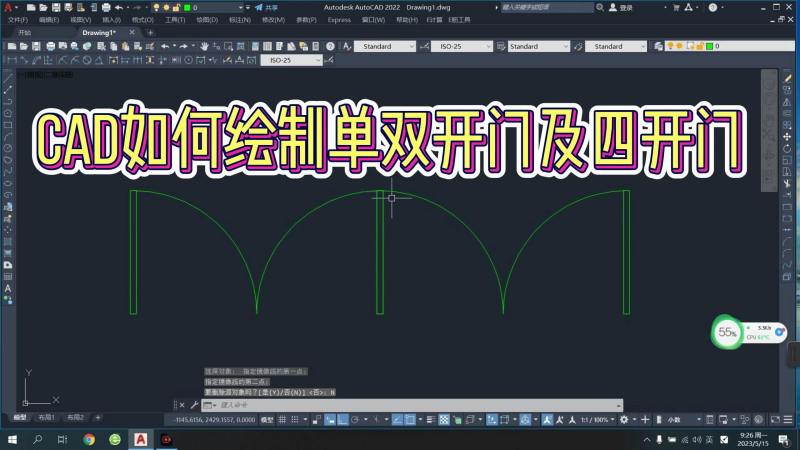Open the dimension style ISO-25 dropdown in styles toolbar
Viewport: 800px width, 450px height.
(462, 46)
